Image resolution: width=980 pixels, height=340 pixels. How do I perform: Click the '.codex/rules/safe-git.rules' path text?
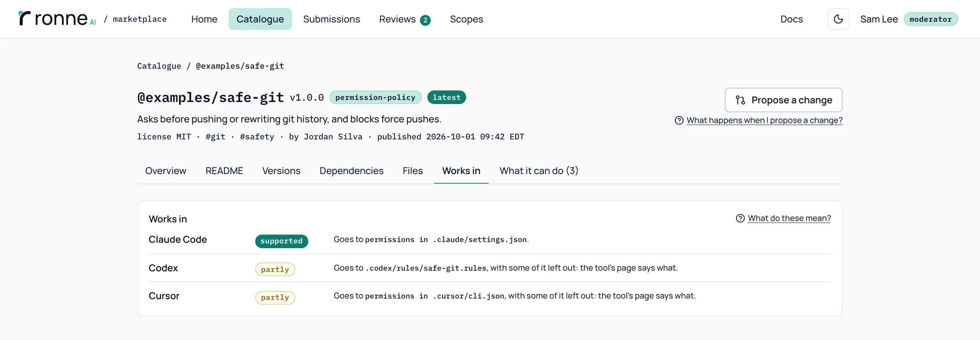(x=426, y=268)
